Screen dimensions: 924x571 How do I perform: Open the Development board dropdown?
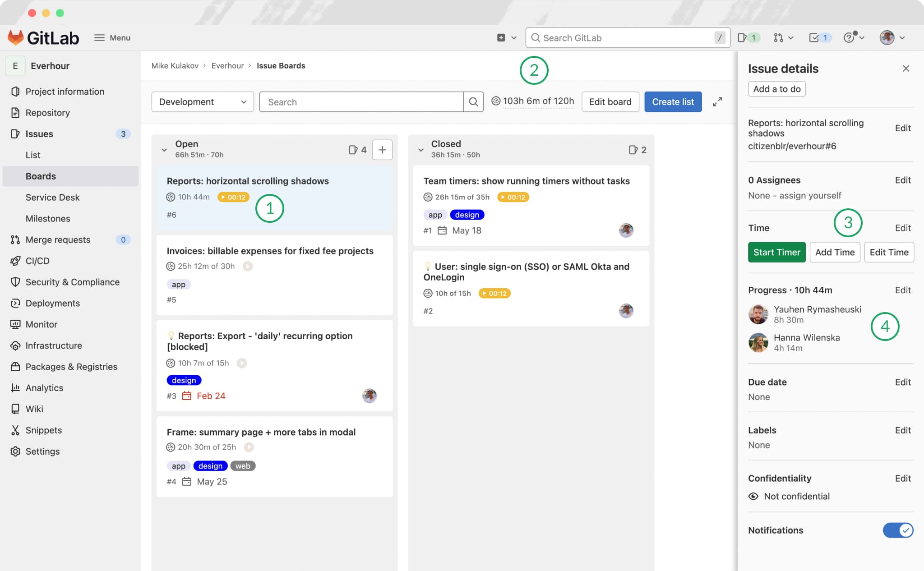click(x=202, y=101)
